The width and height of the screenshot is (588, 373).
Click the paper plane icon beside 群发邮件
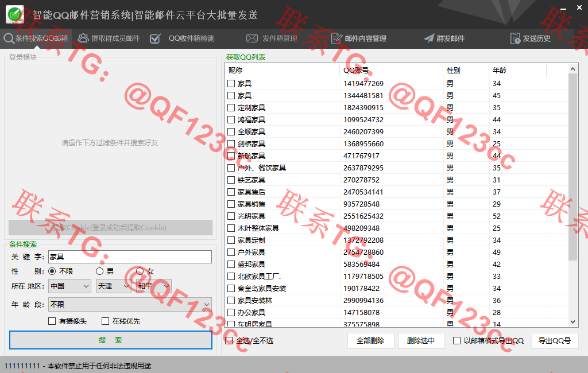(429, 38)
